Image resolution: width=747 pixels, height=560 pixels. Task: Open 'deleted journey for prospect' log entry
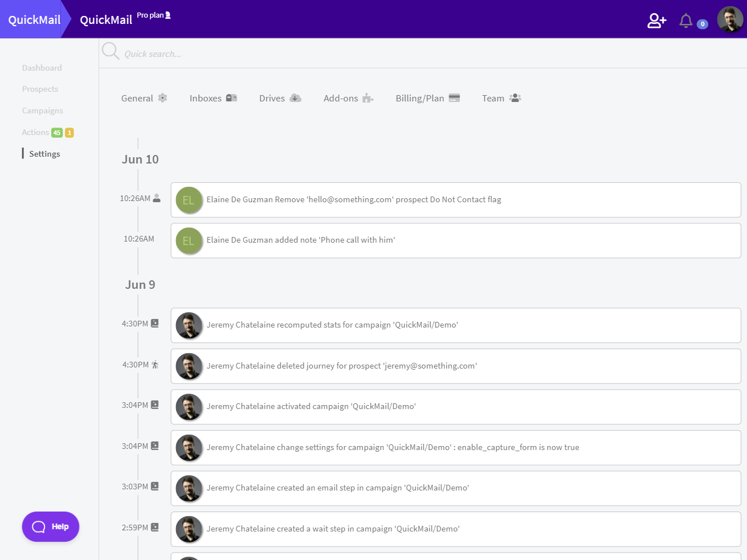[456, 366]
